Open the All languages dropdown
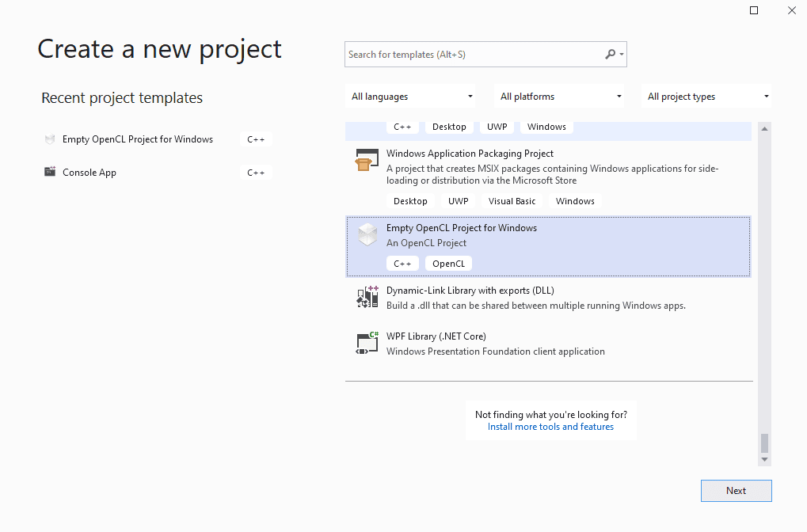Image resolution: width=807 pixels, height=532 pixels. 411,97
